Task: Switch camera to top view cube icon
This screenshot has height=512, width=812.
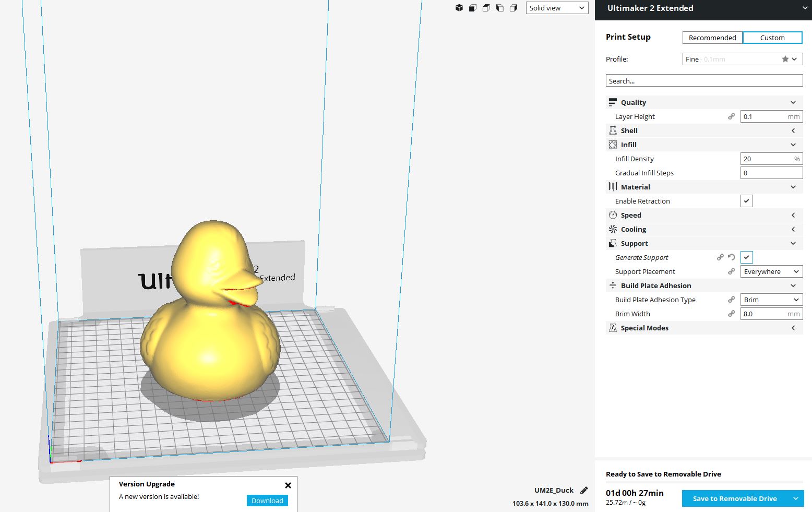Action: 486,8
